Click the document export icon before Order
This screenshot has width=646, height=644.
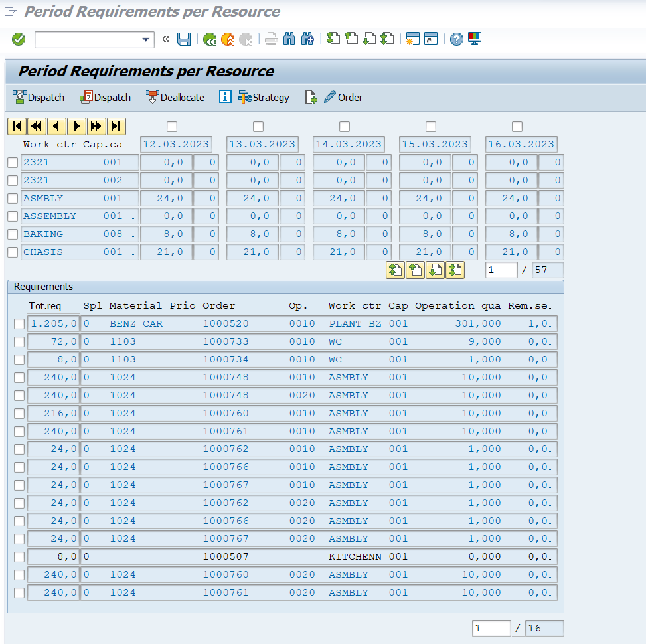[x=311, y=97]
